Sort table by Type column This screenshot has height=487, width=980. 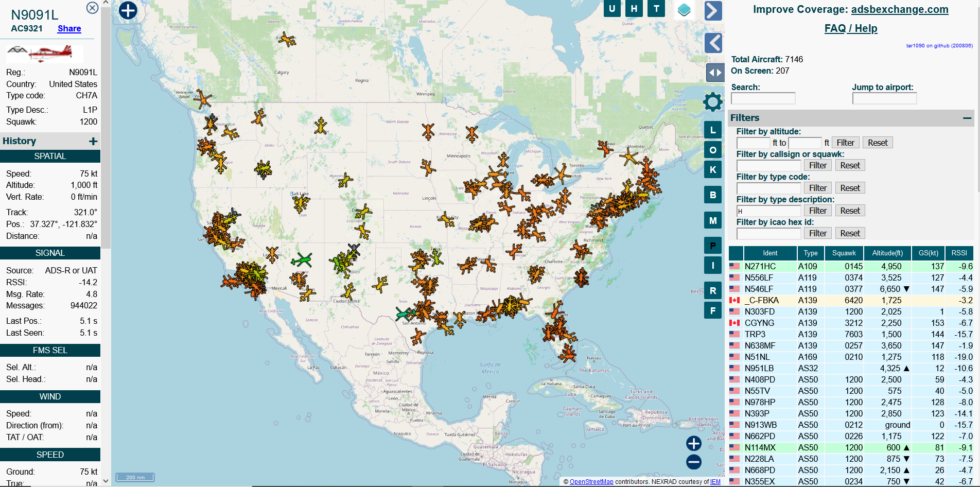coord(811,253)
